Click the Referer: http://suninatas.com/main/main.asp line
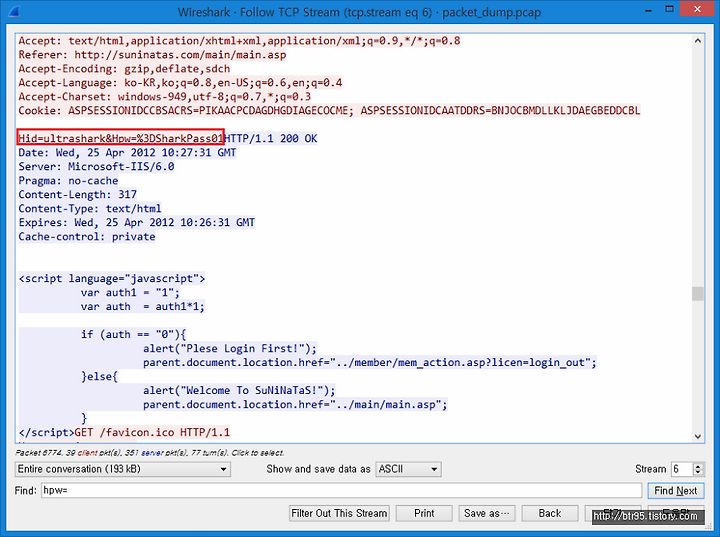The width and height of the screenshot is (720, 537). pos(152,55)
